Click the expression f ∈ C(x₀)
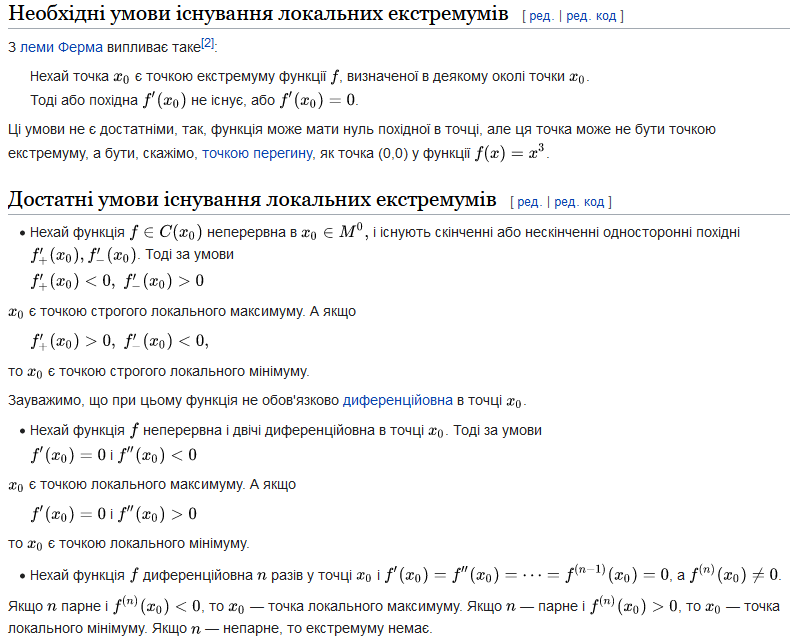 point(165,233)
